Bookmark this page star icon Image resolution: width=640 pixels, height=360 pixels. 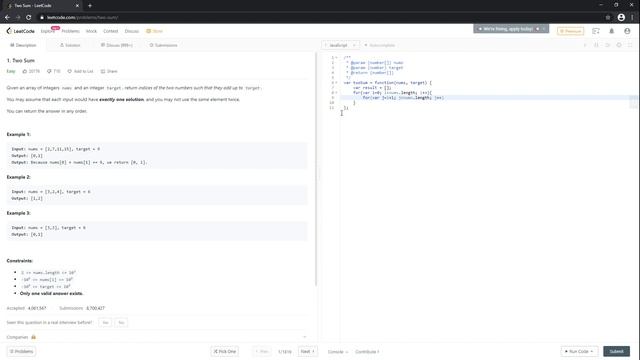tap(608, 18)
